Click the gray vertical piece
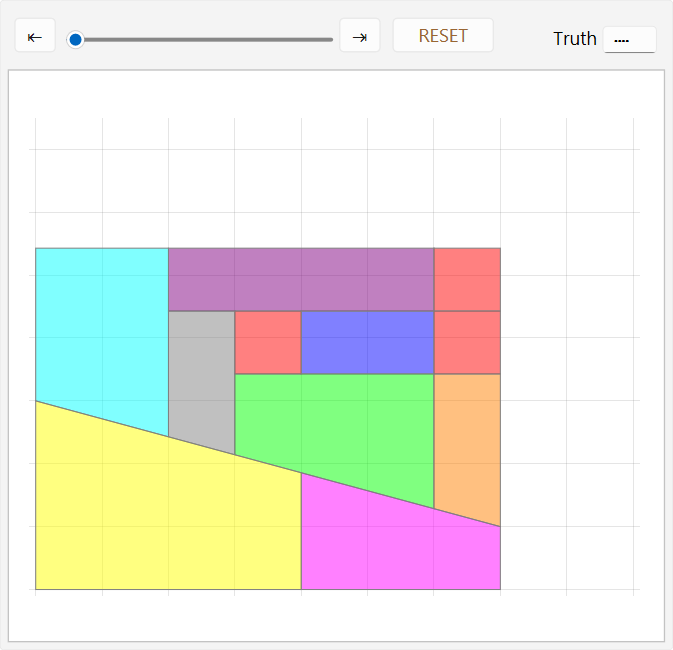This screenshot has height=650, width=673. coord(201,375)
